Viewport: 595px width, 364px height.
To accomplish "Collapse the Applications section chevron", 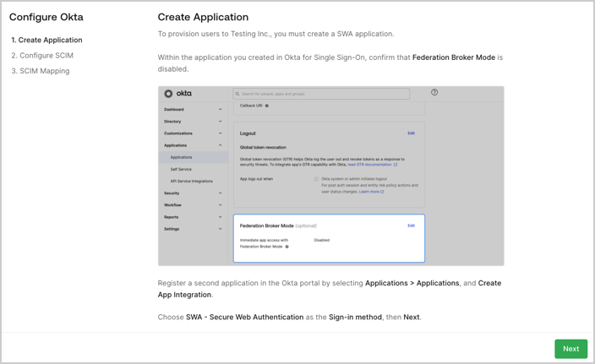I will coord(220,145).
